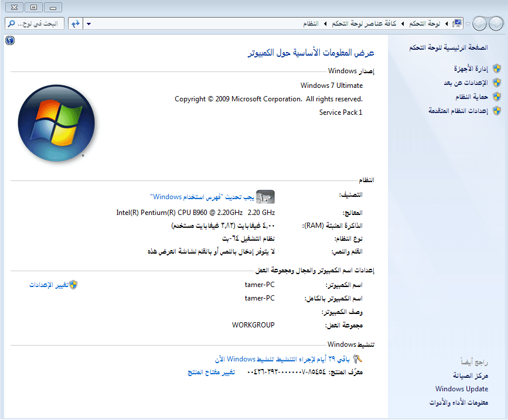This screenshot has width=508, height=420.
Task: Click the Control Panel search box
Action: coord(34,24)
